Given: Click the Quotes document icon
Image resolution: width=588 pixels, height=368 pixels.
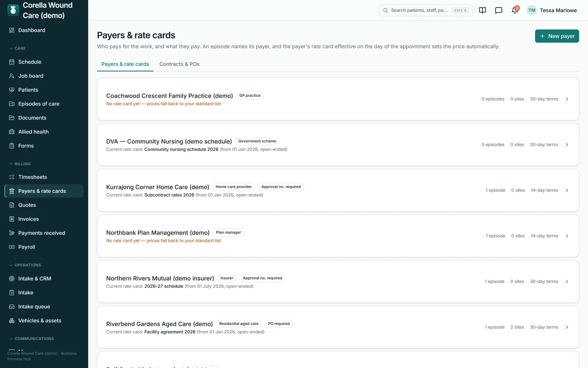Looking at the screenshot, I should point(12,205).
